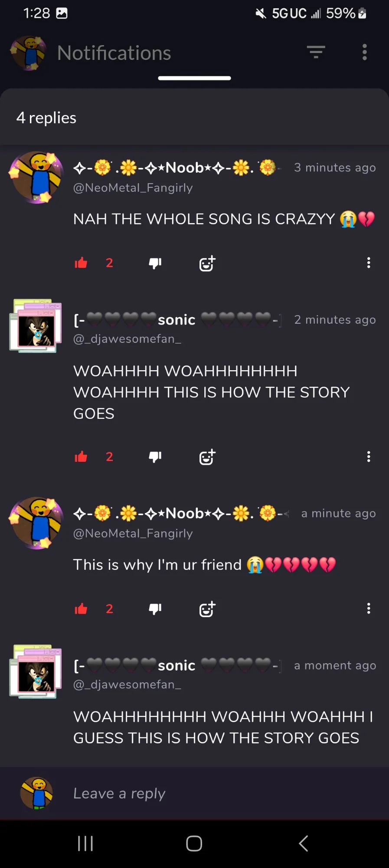Like the "This is why I'm ur friend" reply
This screenshot has height=868, width=389.
81,608
